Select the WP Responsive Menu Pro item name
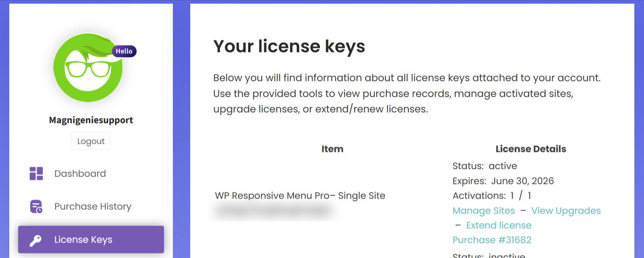 tap(300, 196)
